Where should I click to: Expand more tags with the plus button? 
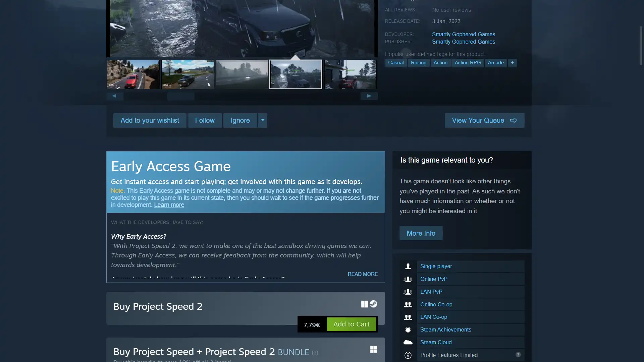pyautogui.click(x=513, y=63)
